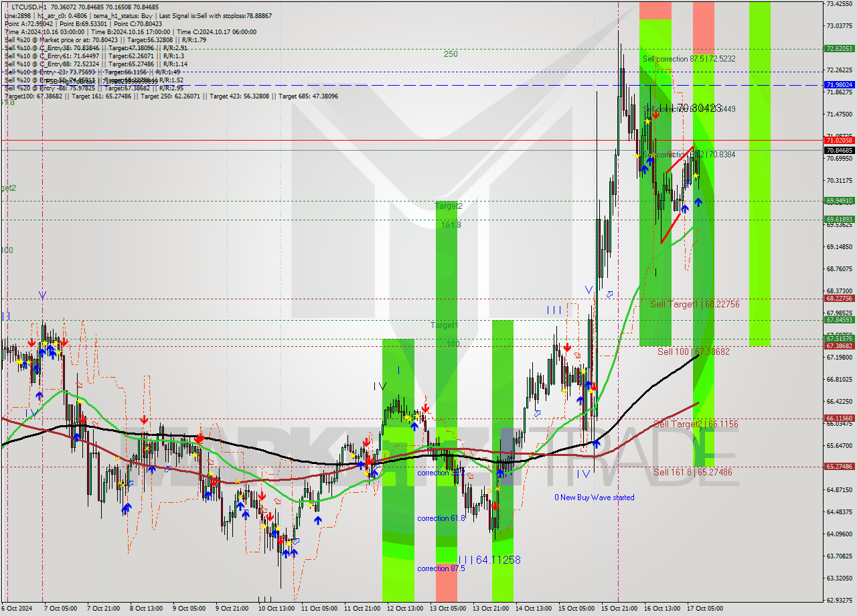857x616 pixels.
Task: Click the green 67.84593 price tag
Action: (x=840, y=320)
